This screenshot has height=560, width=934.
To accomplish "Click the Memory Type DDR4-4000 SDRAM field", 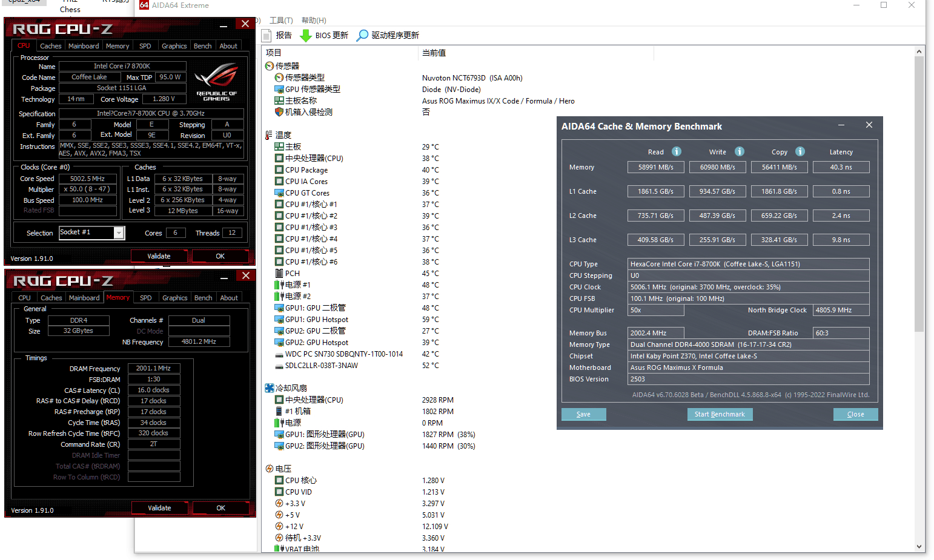I will [x=749, y=344].
